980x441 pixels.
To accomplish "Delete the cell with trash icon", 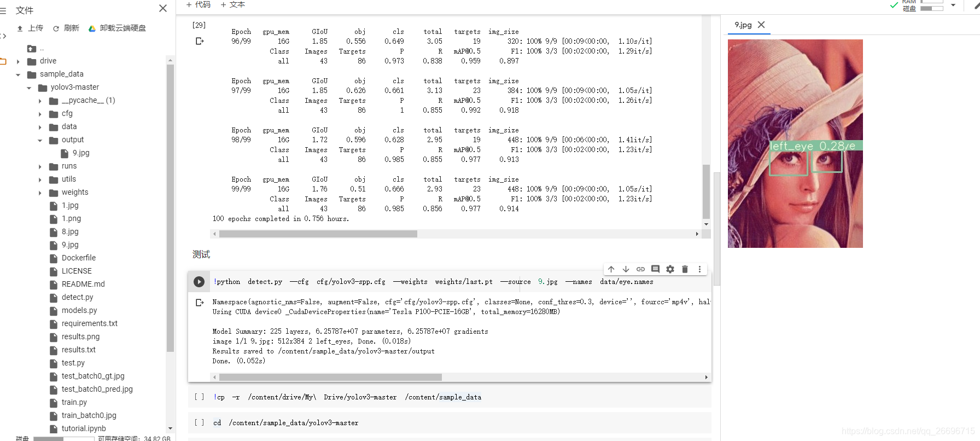I will tap(685, 269).
